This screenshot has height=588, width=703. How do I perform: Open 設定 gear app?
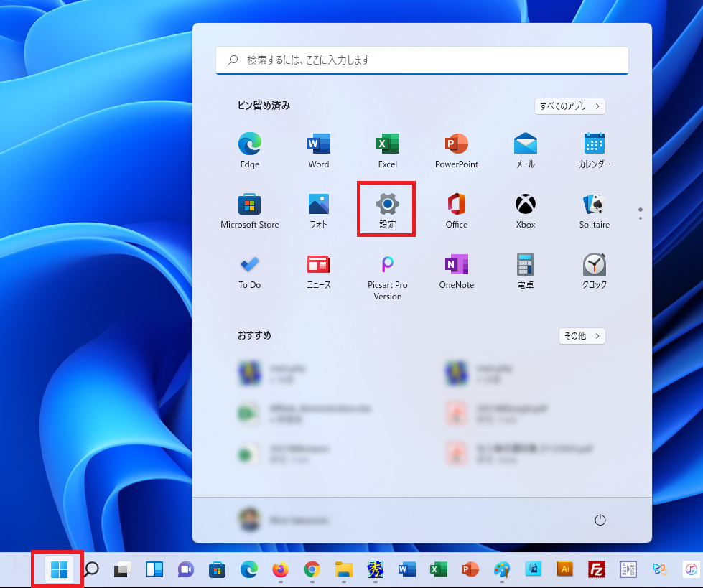(387, 210)
